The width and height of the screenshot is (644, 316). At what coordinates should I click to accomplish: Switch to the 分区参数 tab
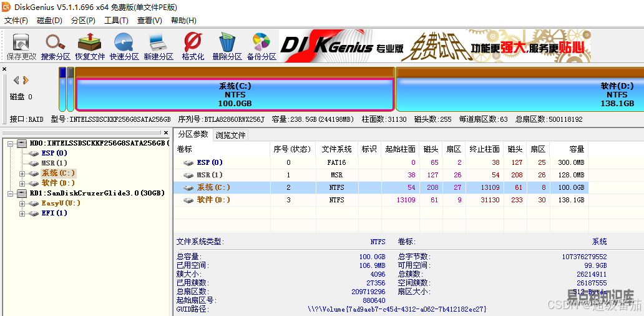(x=193, y=134)
